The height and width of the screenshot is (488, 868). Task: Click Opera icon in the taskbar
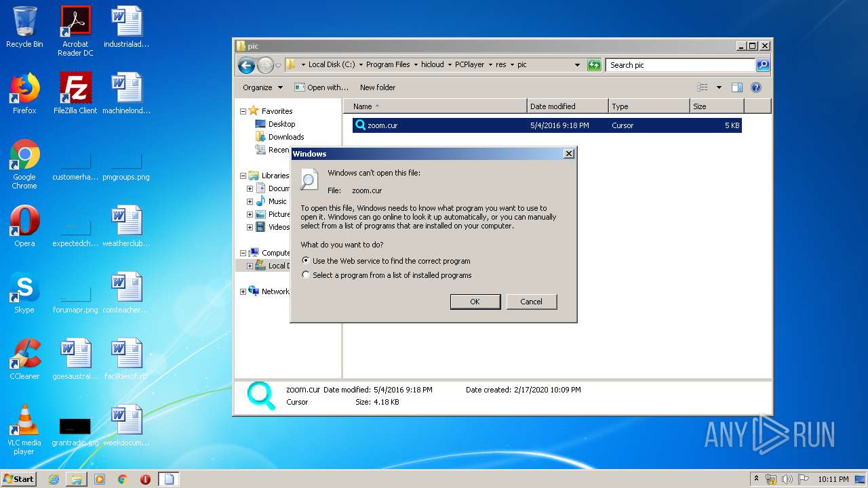145,479
